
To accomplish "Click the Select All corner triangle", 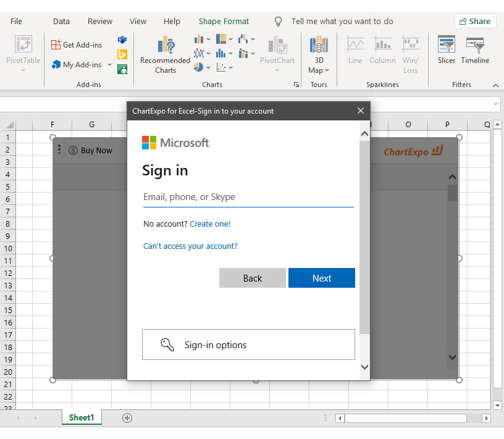I will (10, 124).
